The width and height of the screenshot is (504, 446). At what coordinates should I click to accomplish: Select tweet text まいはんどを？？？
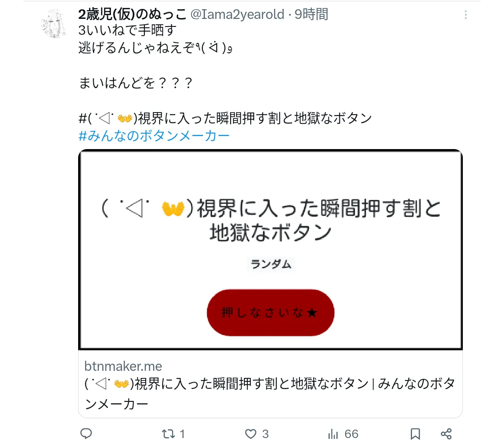pos(135,83)
